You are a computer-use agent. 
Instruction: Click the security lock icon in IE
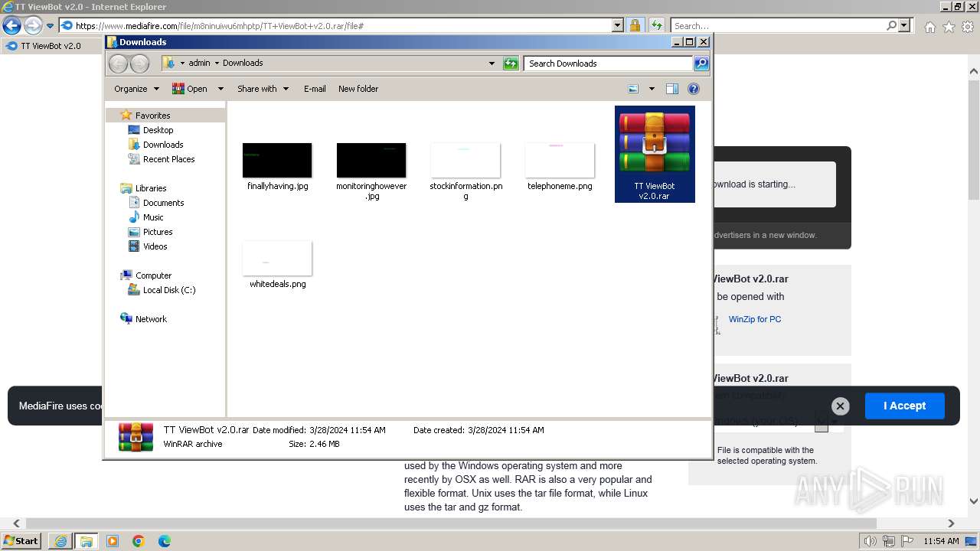(x=635, y=26)
